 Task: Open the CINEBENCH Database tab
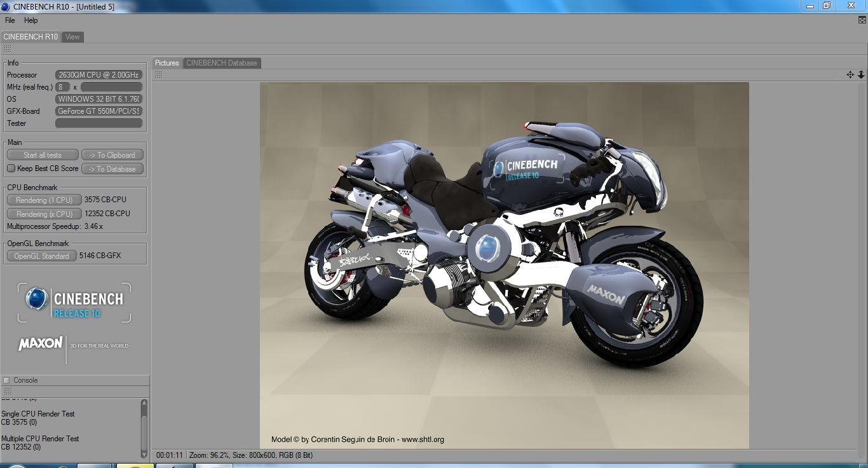[x=222, y=63]
